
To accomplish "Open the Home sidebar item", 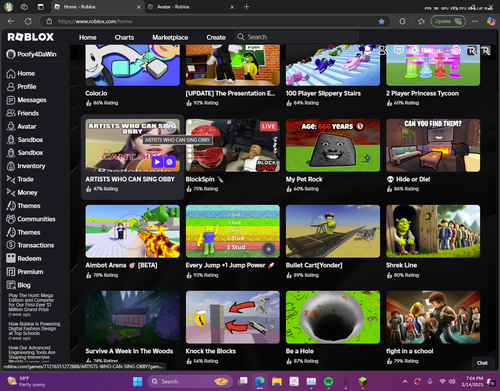I will click(x=21, y=73).
